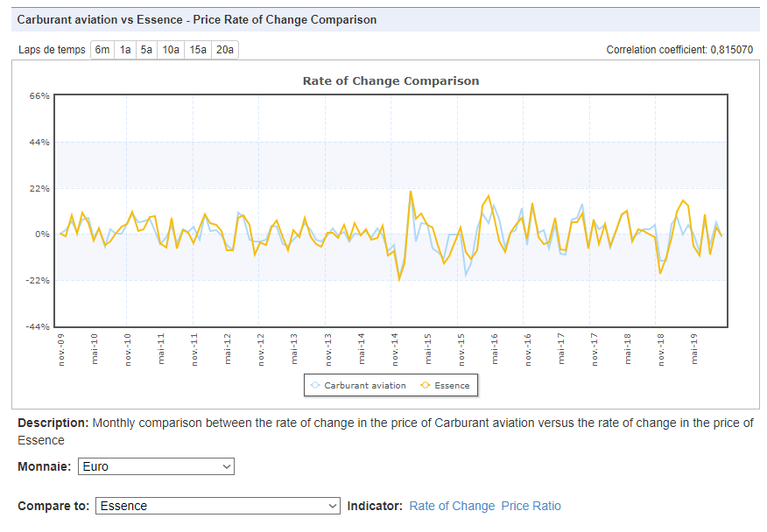Select the 10a time range
Viewport: 767px width, 532px height.
[171, 50]
